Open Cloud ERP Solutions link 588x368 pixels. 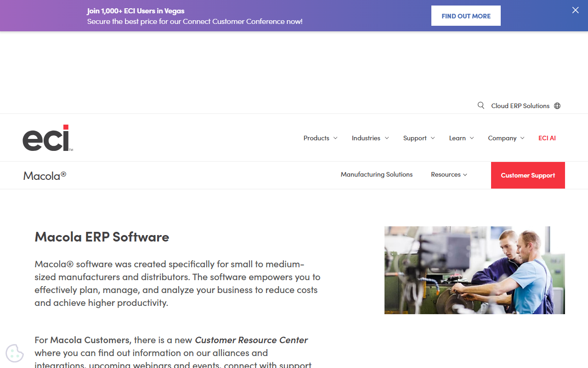(520, 106)
